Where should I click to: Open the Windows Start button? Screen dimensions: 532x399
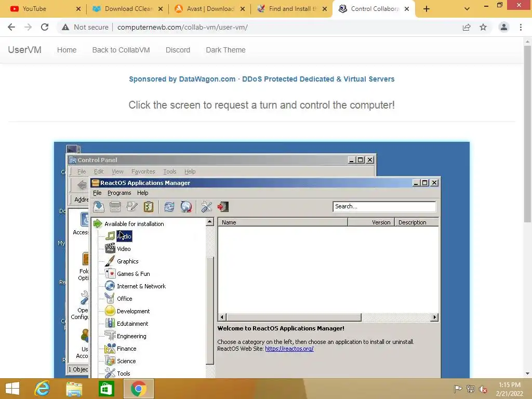(x=12, y=389)
